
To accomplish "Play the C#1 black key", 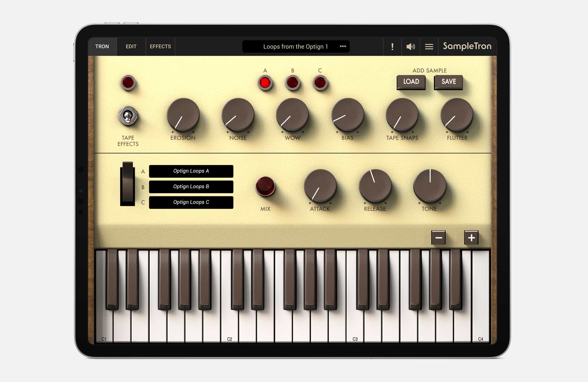I will (112, 280).
